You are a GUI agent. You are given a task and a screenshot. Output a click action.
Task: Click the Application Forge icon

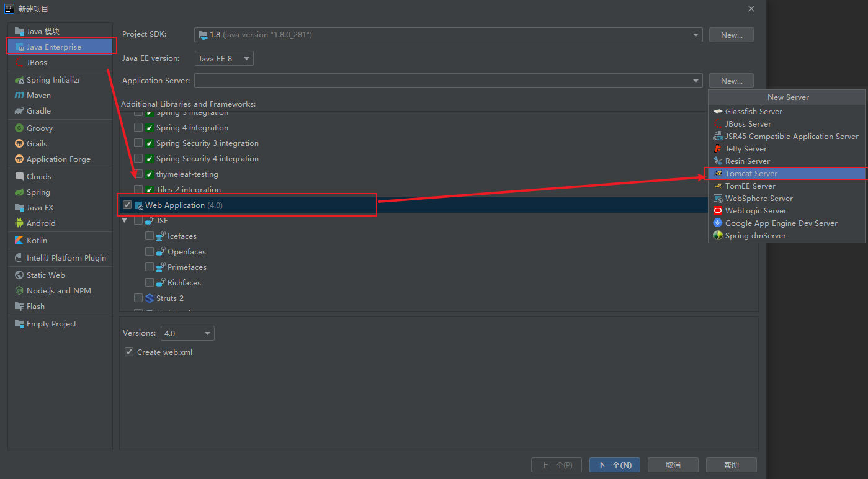(19, 159)
